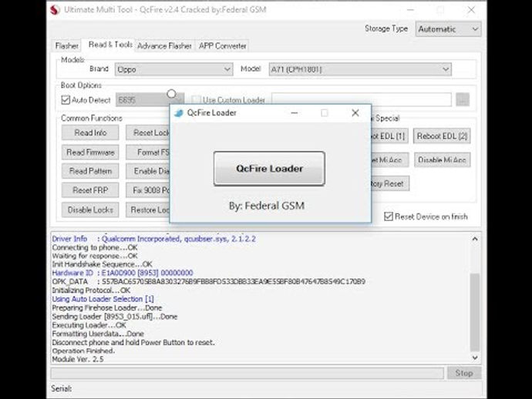
Task: Minimize the QcFire Loader dialog
Action: (295, 113)
